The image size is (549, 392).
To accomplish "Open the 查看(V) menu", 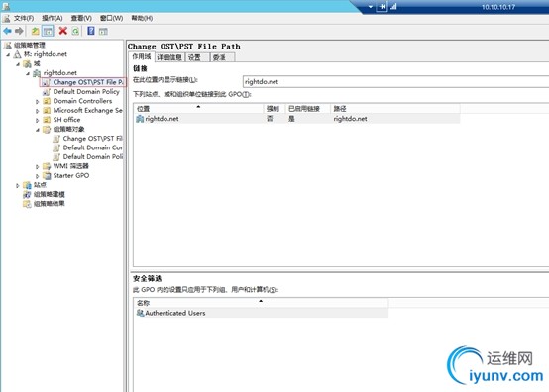I will 81,18.
